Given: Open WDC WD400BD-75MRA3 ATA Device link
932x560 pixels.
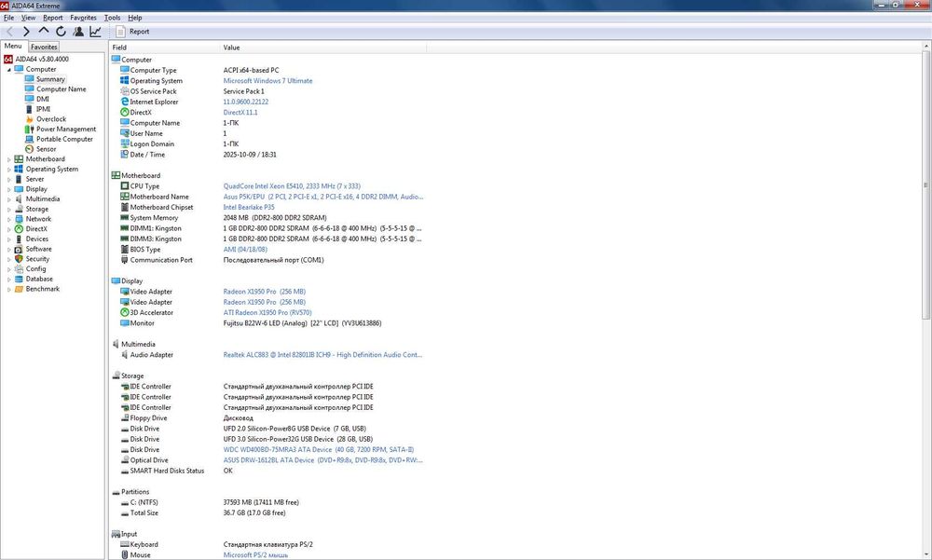Looking at the screenshot, I should point(318,450).
